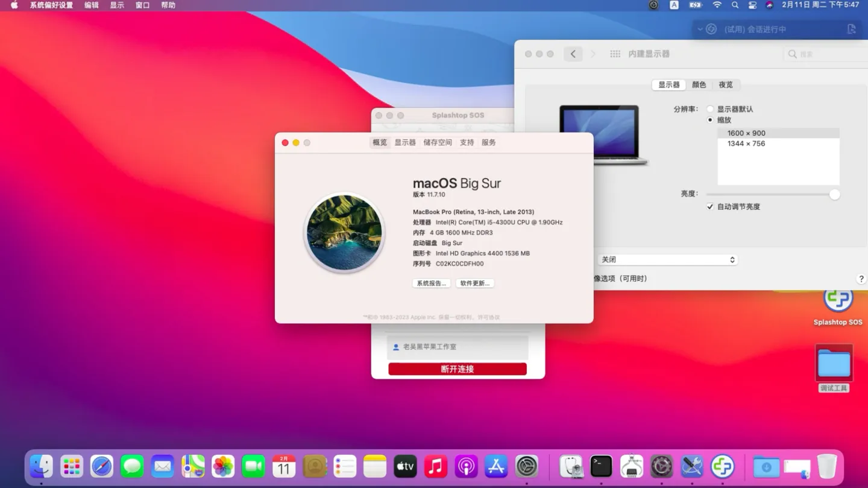The image size is (868, 488).
Task: Click the Wi-Fi icon in the menu bar
Action: (x=717, y=5)
